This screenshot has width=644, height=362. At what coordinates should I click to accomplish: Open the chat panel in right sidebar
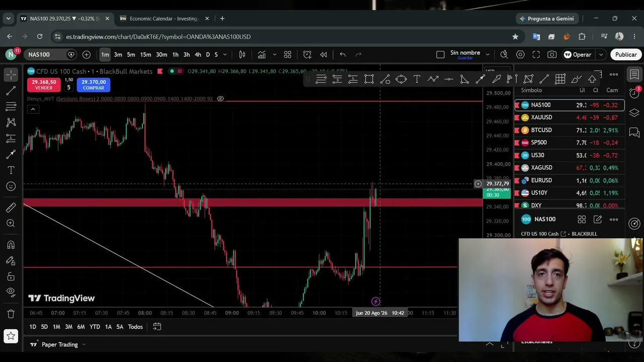point(634,133)
